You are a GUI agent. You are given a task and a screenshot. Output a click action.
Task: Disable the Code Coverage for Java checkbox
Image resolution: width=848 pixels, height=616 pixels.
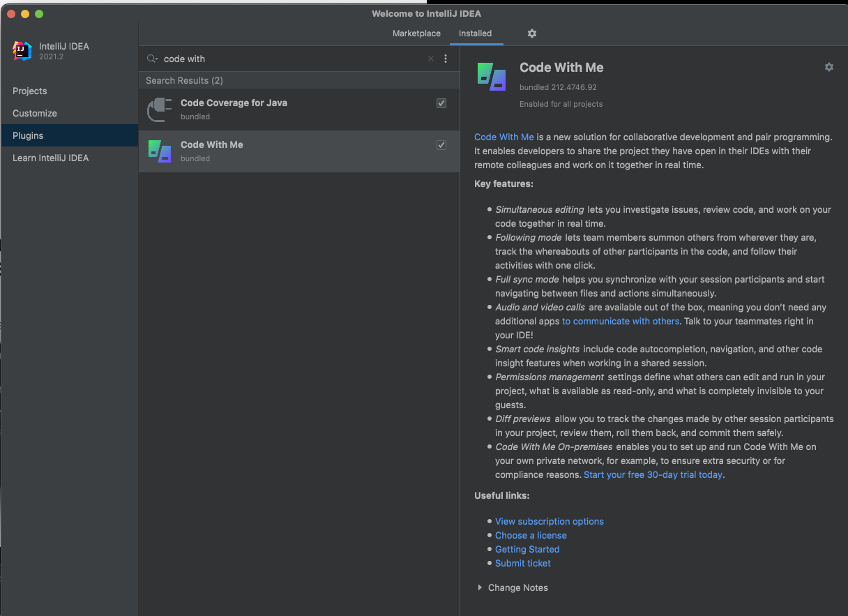[x=441, y=103]
